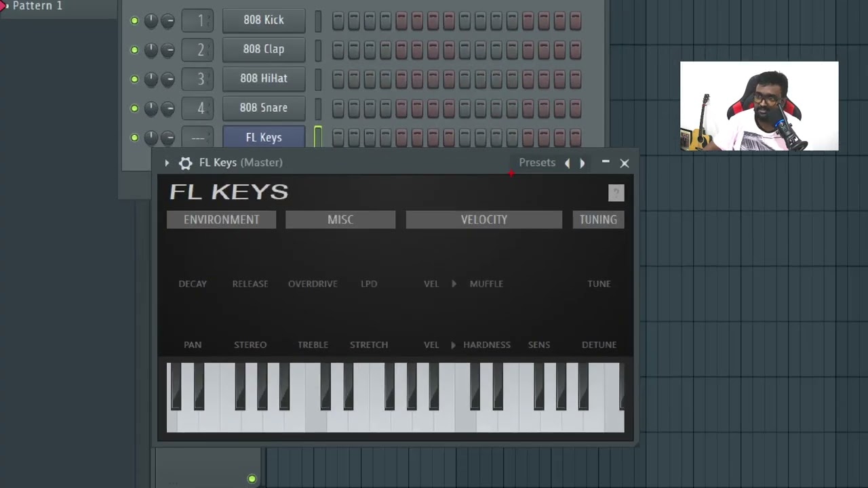Toggle first step of the 808 Clap row
Screen dimensions: 868x488
(338, 49)
